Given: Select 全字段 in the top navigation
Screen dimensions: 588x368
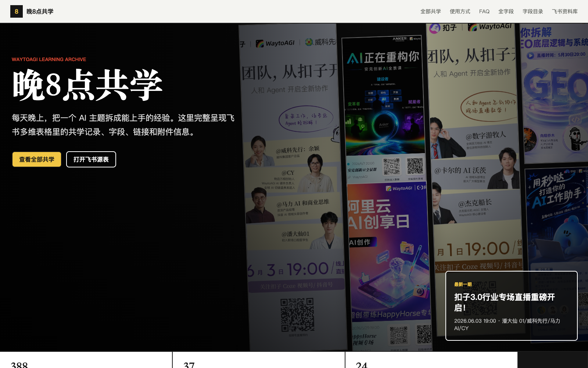Looking at the screenshot, I should (x=506, y=11).
